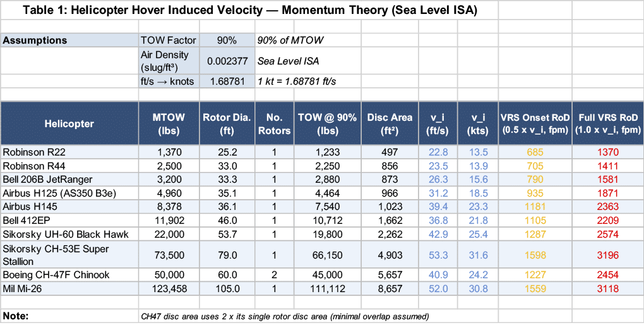Screen dimensions: 644x330
Task: Click the 31.6 kts induced velocity
Action: click(x=478, y=255)
